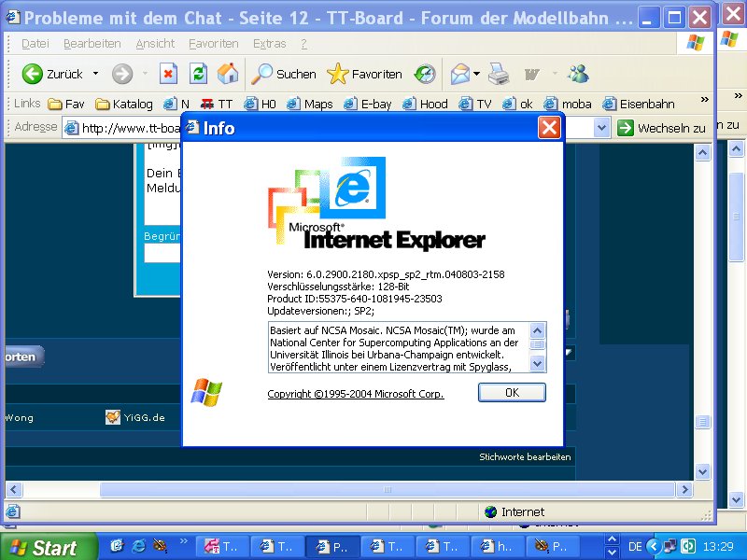Click the Internet zone status indicator
Viewport: 747px width, 560px height.
point(514,511)
